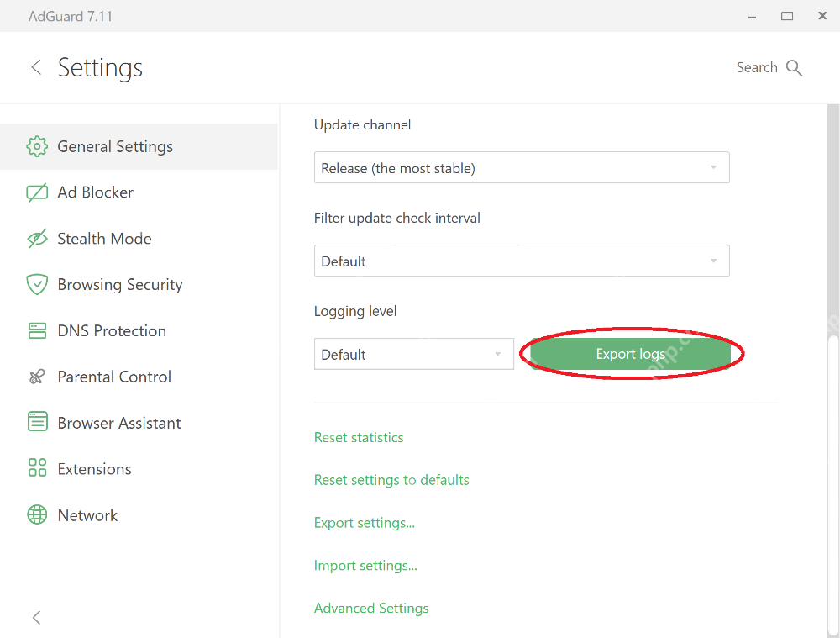Click Reset settings to defaults link
Screen dimensions: 840x638
[x=391, y=480]
